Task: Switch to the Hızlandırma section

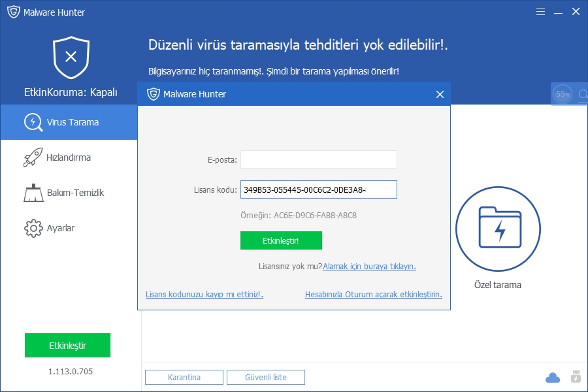Action: 32,157
